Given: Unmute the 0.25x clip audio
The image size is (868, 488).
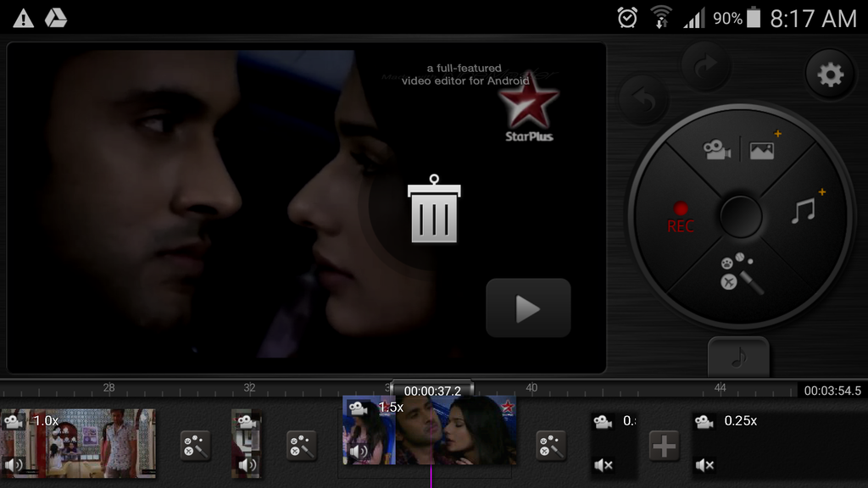Looking at the screenshot, I should pyautogui.click(x=704, y=465).
